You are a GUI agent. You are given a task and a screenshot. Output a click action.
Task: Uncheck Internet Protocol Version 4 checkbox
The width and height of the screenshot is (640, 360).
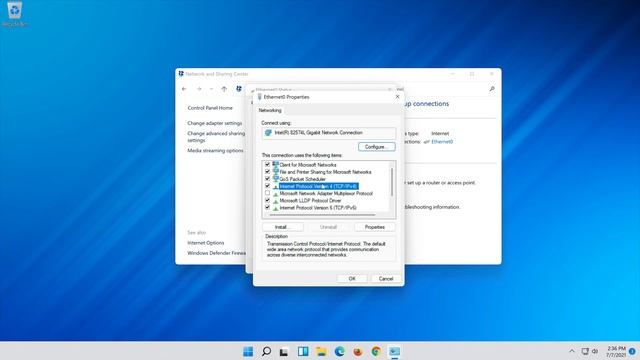[267, 186]
